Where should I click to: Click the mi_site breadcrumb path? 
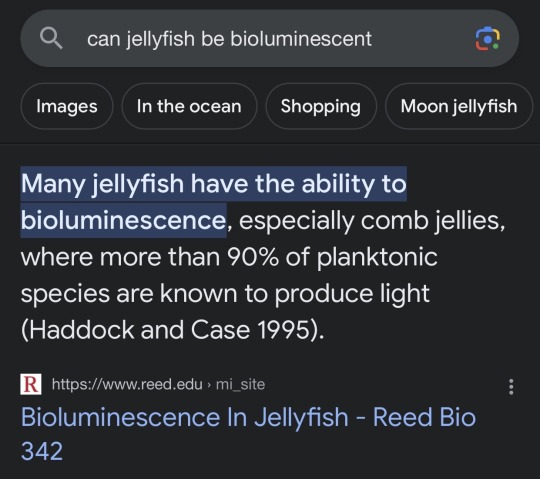[240, 385]
